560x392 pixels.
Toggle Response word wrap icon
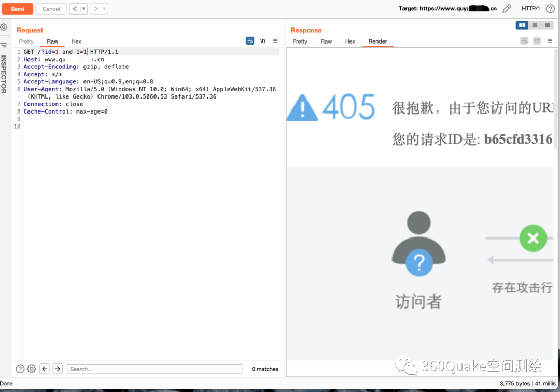pyautogui.click(x=524, y=41)
